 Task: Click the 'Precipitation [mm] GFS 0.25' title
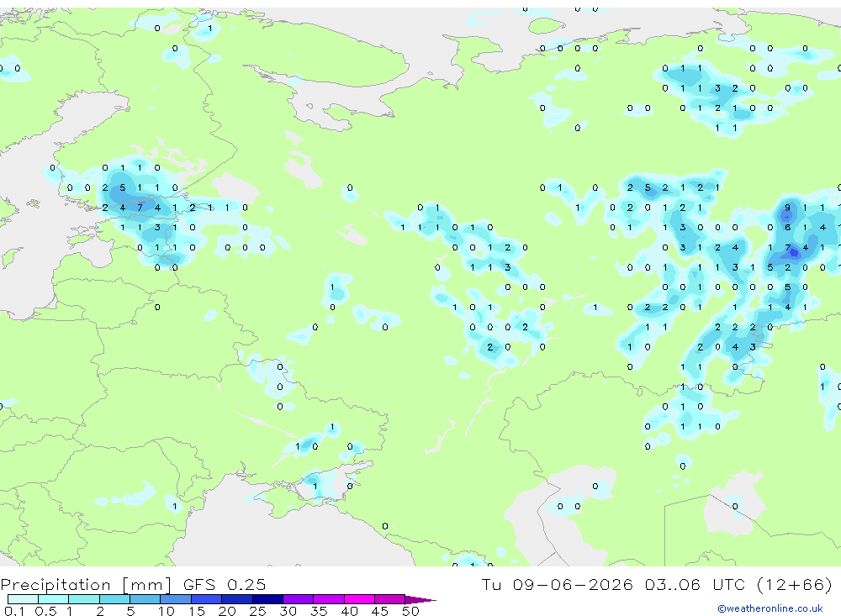click(x=133, y=584)
